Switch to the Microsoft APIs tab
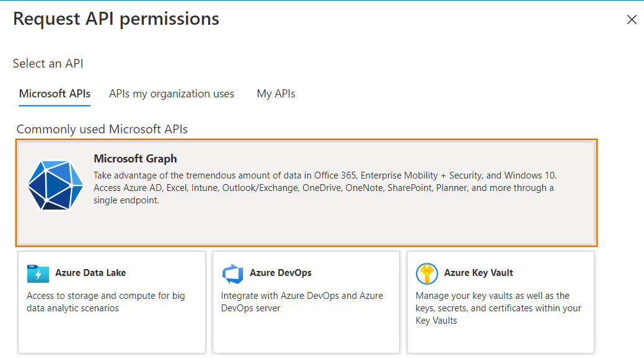This screenshot has height=359, width=644. (x=55, y=94)
